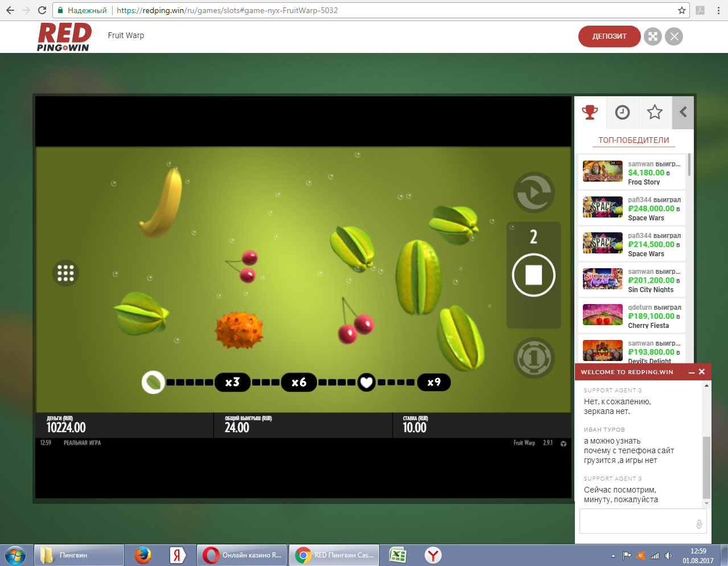The width and height of the screenshot is (728, 566).
Task: Open the Action Center flag icon
Action: (627, 556)
